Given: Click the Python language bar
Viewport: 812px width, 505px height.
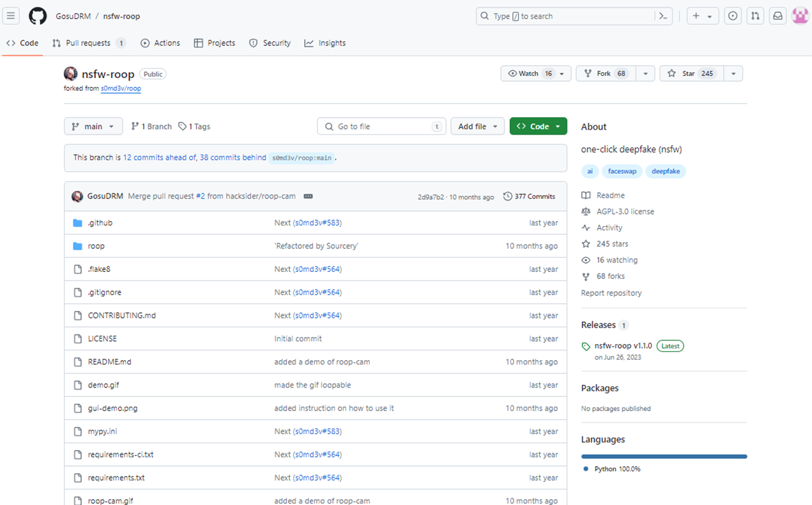Looking at the screenshot, I should [664, 456].
